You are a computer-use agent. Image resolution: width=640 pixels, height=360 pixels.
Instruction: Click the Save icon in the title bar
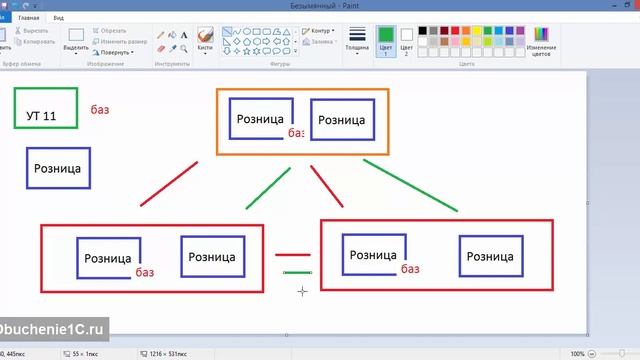click(x=5, y=6)
